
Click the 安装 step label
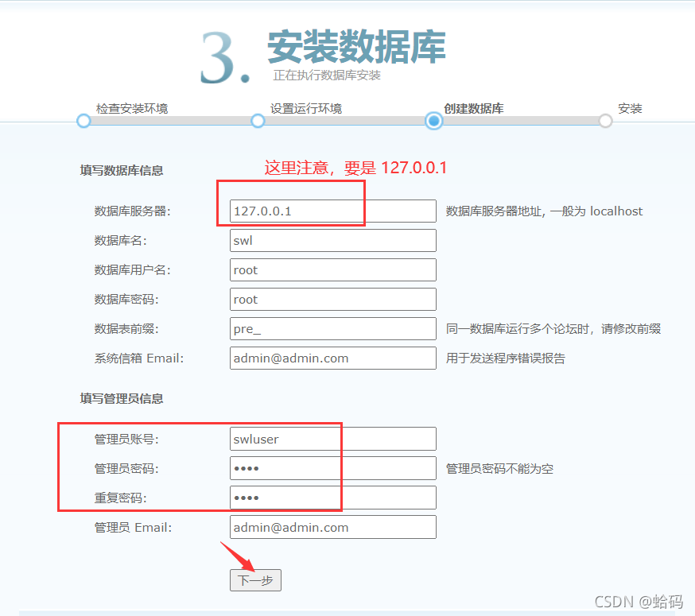[631, 108]
